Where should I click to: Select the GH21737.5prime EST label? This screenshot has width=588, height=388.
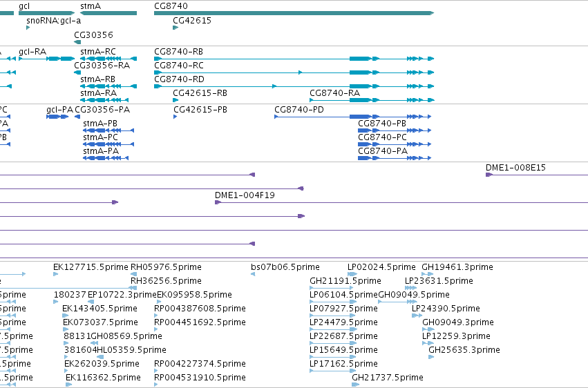pos(388,378)
